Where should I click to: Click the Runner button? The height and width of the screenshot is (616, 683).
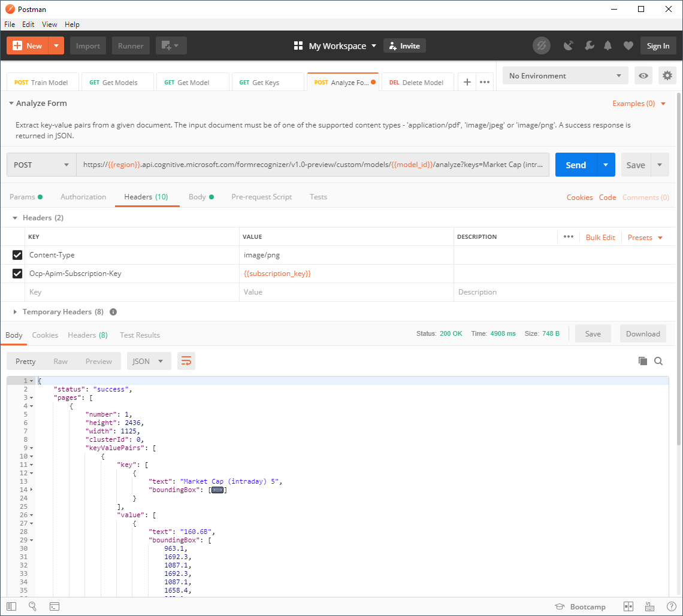[x=131, y=45]
